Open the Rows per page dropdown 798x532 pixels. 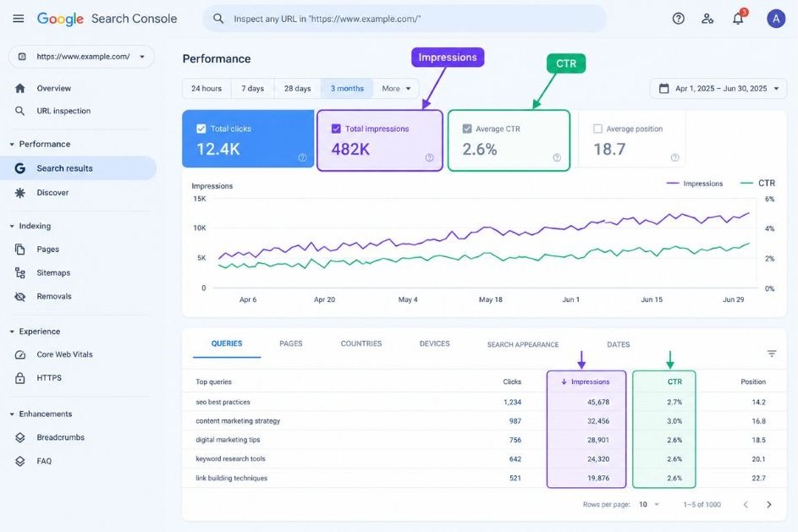click(649, 505)
